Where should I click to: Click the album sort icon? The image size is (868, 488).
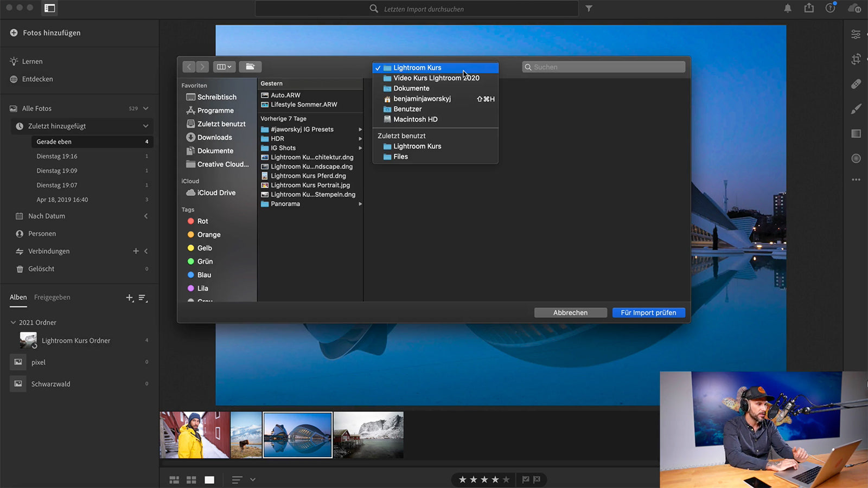pos(143,298)
